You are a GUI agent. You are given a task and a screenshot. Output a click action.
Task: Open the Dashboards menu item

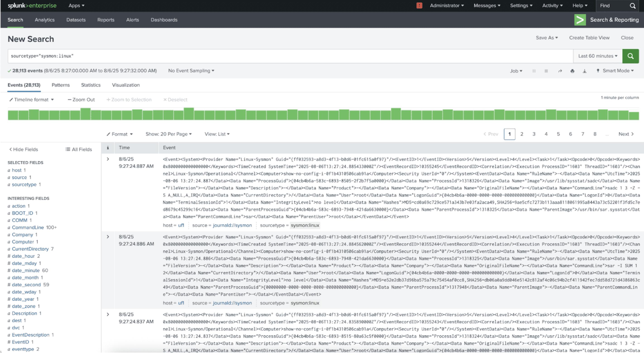pyautogui.click(x=164, y=20)
